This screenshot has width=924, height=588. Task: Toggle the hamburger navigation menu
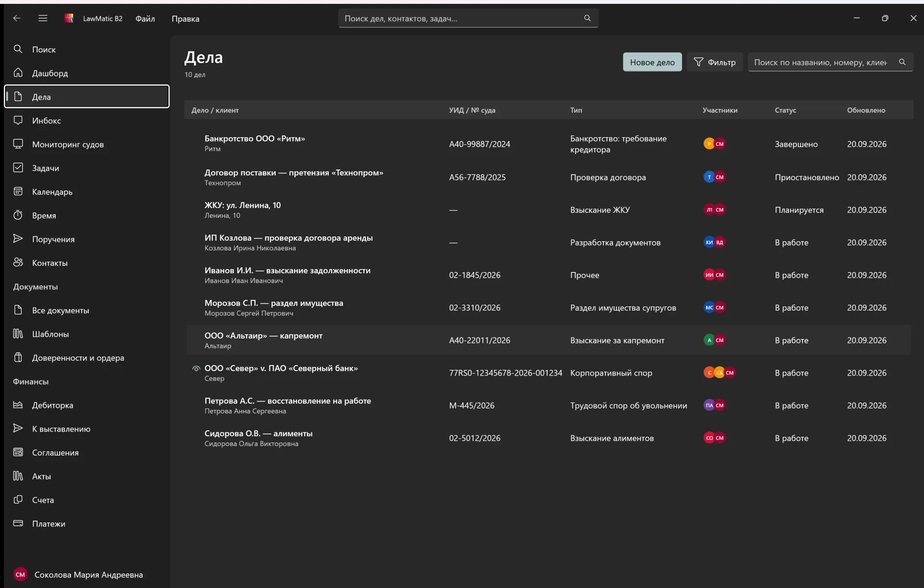point(43,18)
